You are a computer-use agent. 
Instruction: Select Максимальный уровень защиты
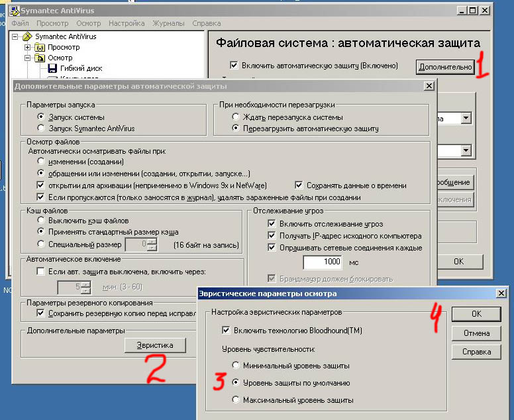(x=235, y=399)
